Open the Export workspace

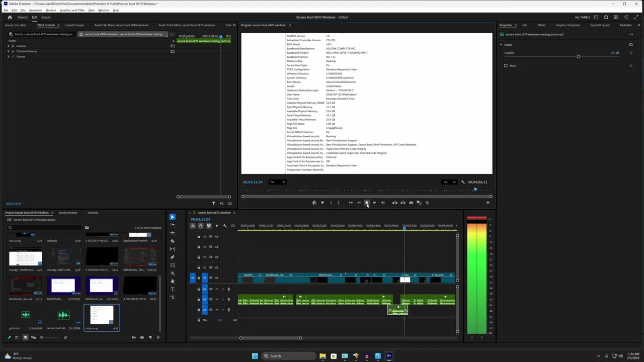(46, 17)
